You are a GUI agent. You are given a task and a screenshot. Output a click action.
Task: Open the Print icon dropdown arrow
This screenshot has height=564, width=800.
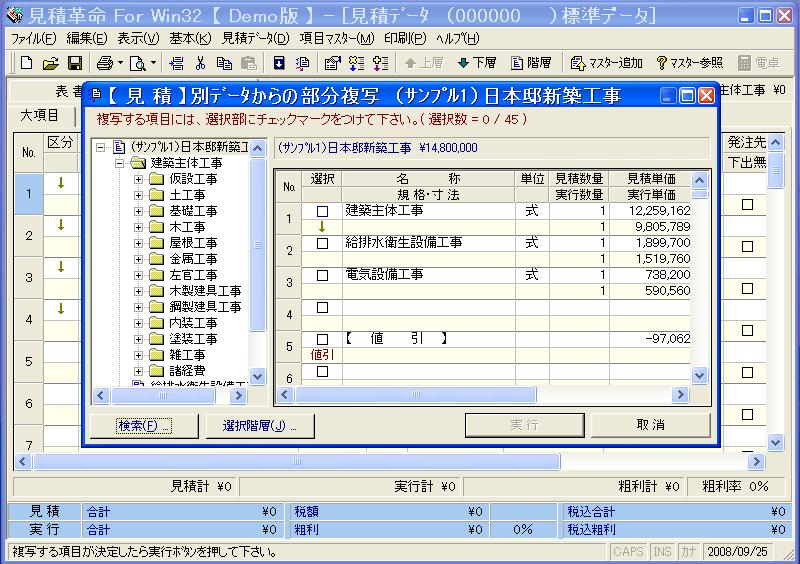(120, 63)
